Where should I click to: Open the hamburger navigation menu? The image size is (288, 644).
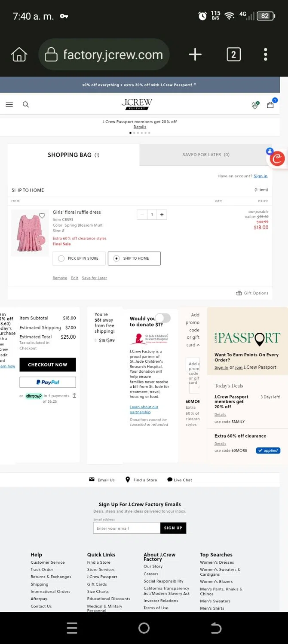(x=9, y=104)
